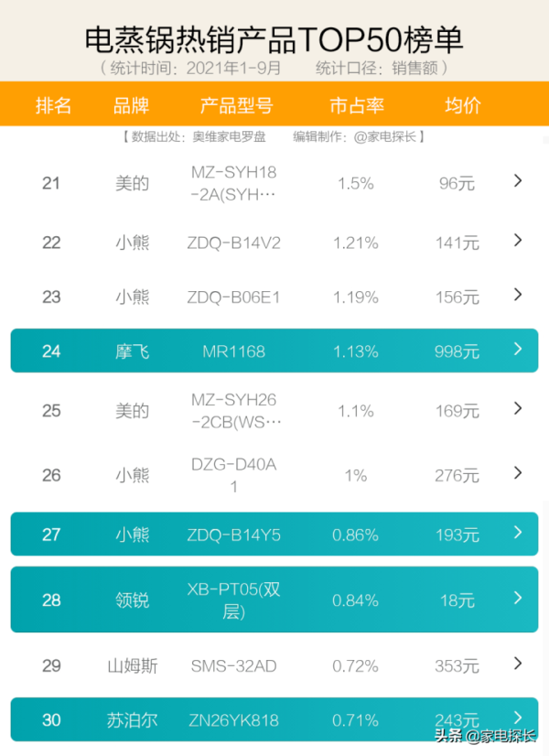Click chevron on ZDQ-B14V2 row
549x756 pixels.
click(x=518, y=240)
